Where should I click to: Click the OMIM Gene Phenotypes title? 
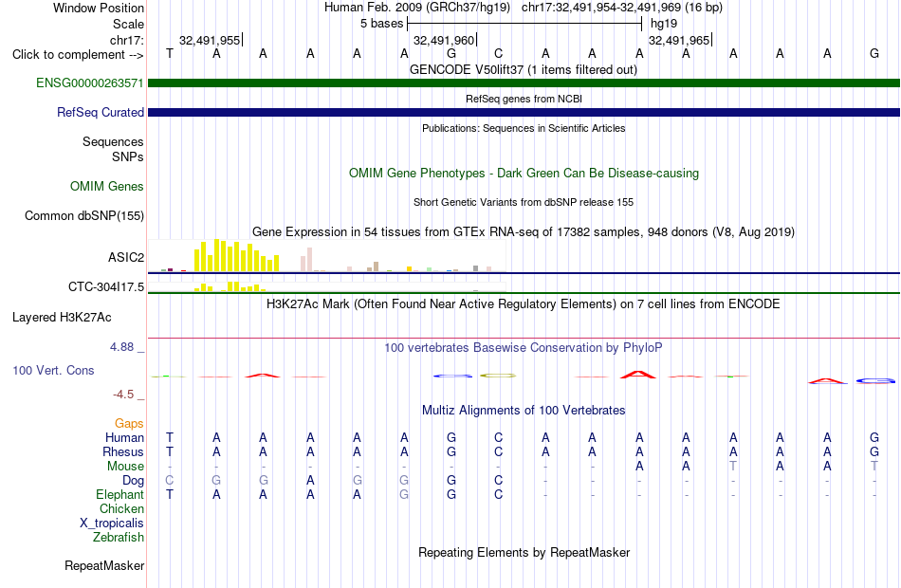tap(524, 173)
